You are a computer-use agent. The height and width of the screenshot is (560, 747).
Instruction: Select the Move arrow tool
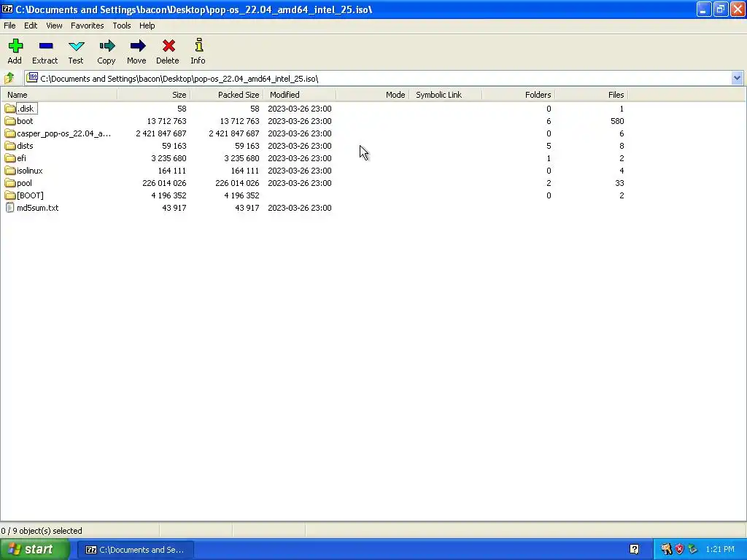click(x=137, y=46)
